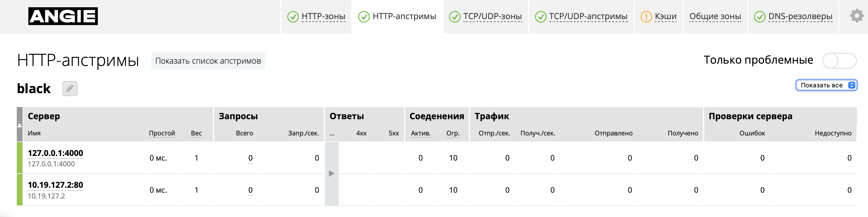868x217 pixels.
Task: Click the green check icon on HTTP-зоны
Action: (293, 16)
